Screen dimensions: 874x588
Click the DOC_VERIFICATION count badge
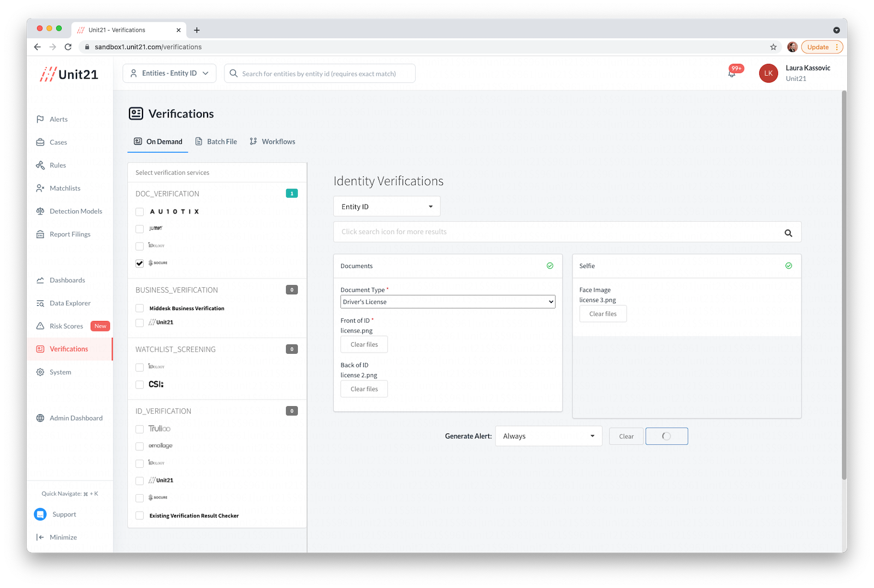pos(292,193)
